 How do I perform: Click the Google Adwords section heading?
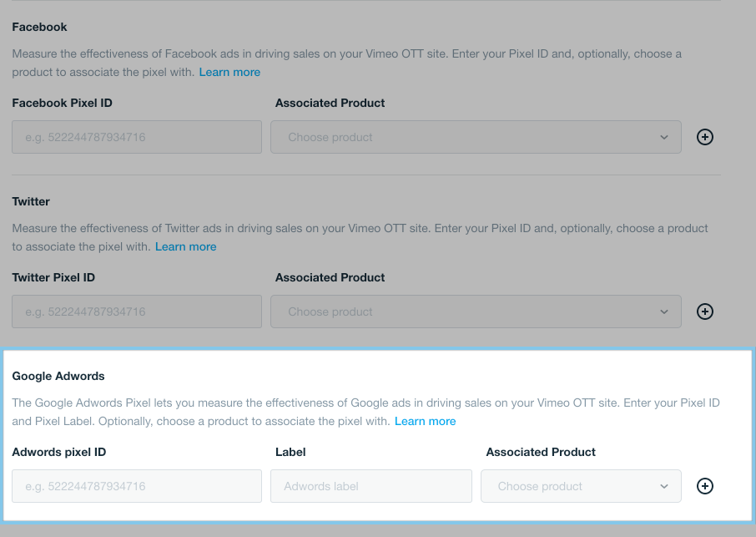(x=58, y=376)
